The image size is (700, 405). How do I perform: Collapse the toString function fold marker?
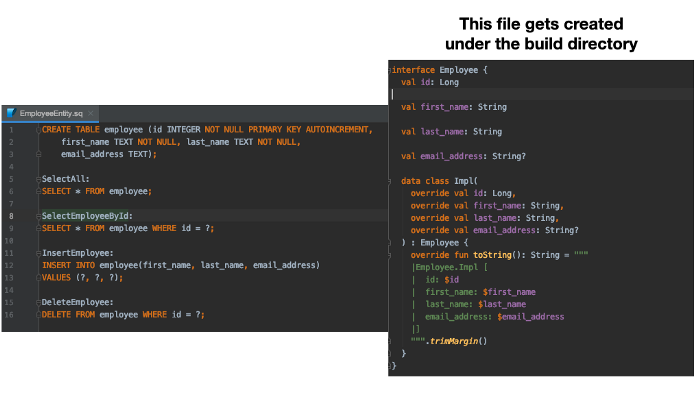tap(390, 255)
